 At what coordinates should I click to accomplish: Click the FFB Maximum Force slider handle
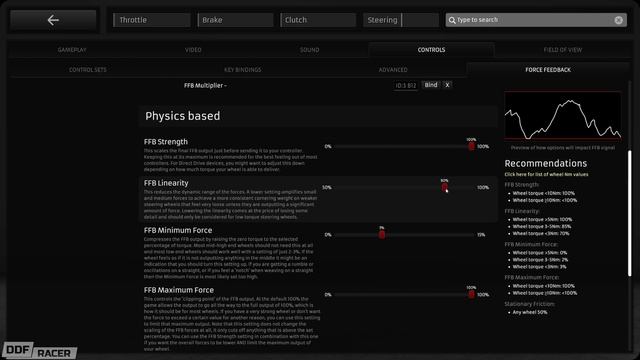(x=471, y=294)
